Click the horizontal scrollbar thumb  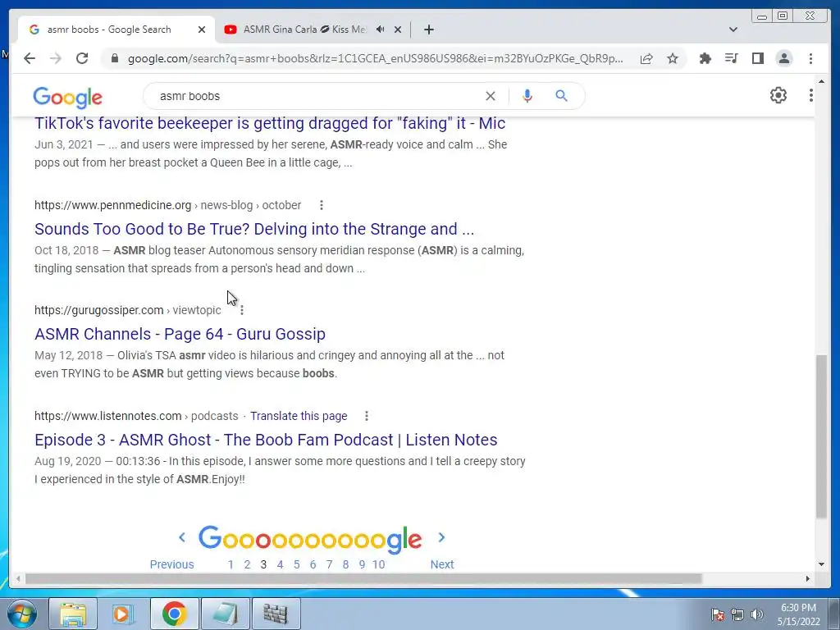click(x=363, y=578)
